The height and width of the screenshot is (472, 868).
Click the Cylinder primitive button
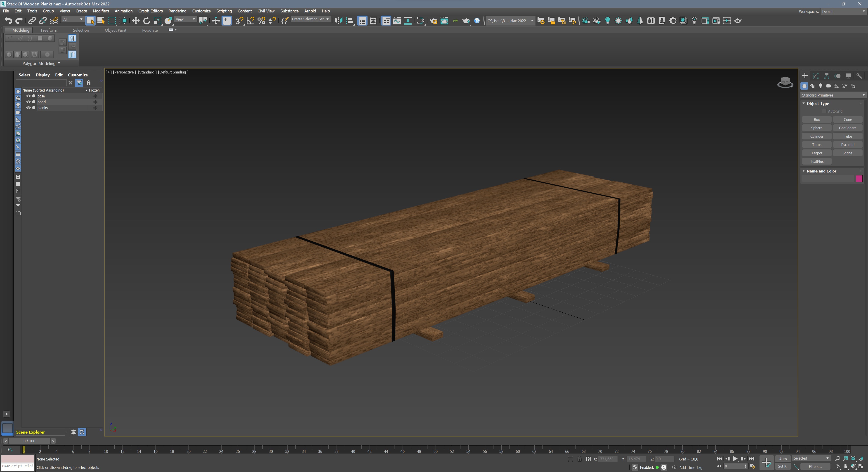point(816,136)
